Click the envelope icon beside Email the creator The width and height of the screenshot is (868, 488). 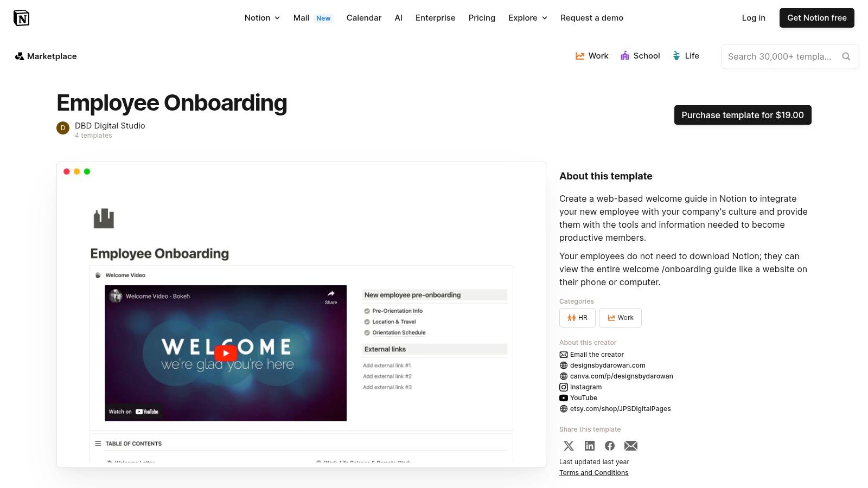point(564,355)
